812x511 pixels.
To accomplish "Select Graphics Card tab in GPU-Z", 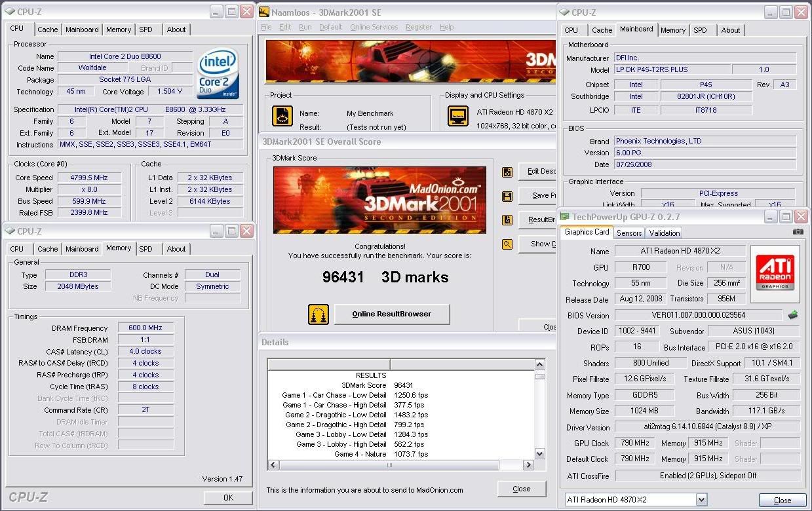I will pos(587,232).
